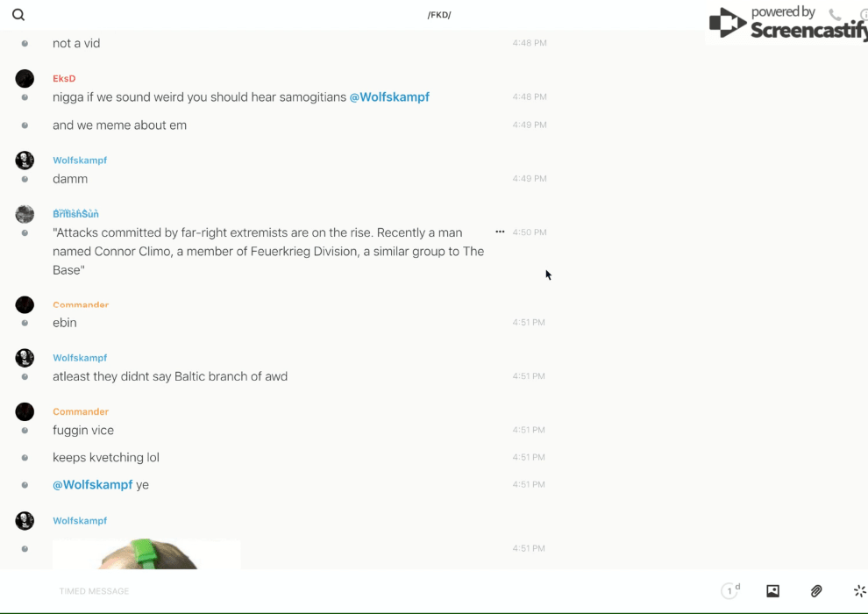Click BritishSun's profile avatar
The width and height of the screenshot is (868, 614).
coord(25,214)
